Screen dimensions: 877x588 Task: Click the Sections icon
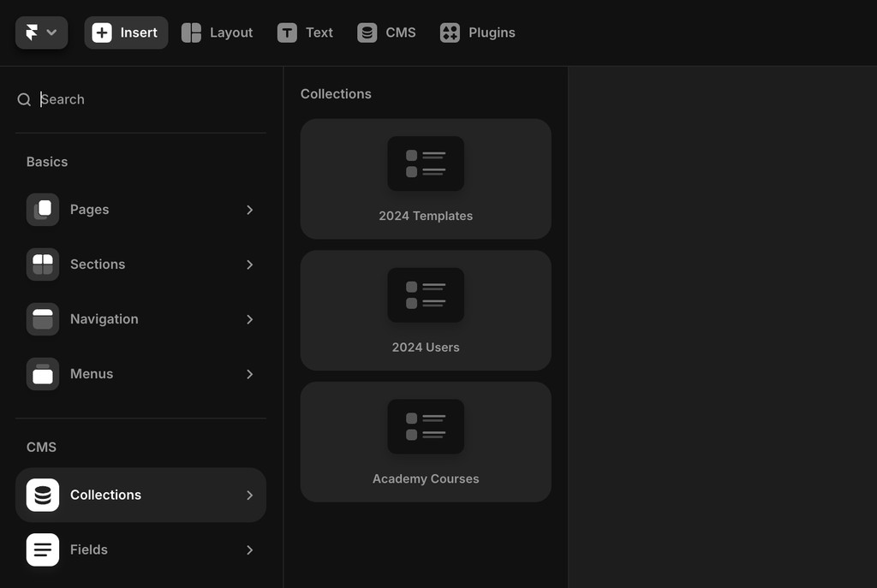tap(42, 264)
